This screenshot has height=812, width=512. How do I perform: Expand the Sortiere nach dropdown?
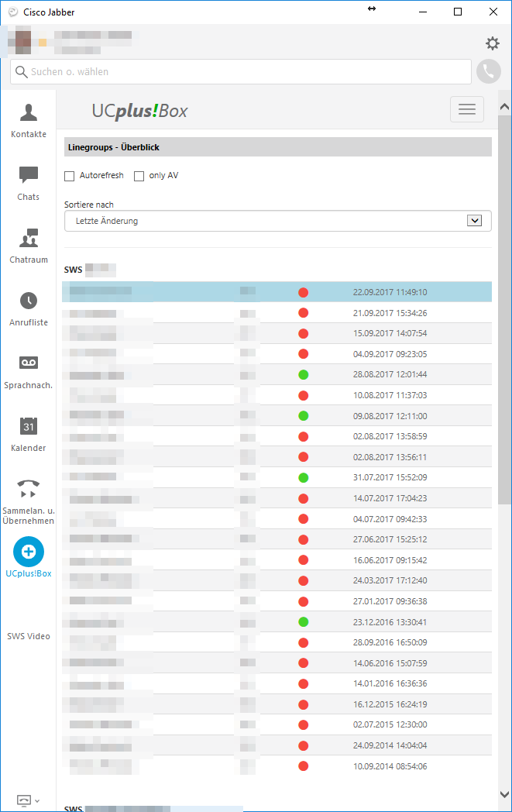pyautogui.click(x=277, y=221)
